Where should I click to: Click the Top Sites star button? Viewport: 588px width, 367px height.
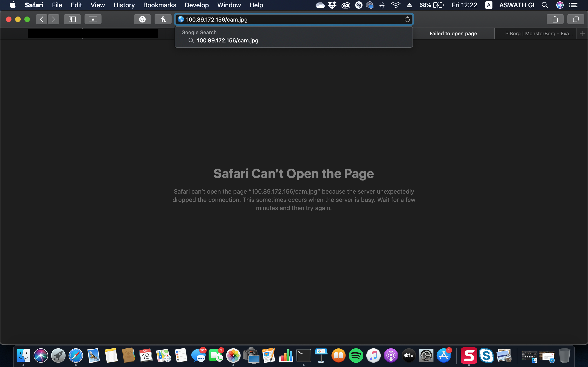(93, 19)
